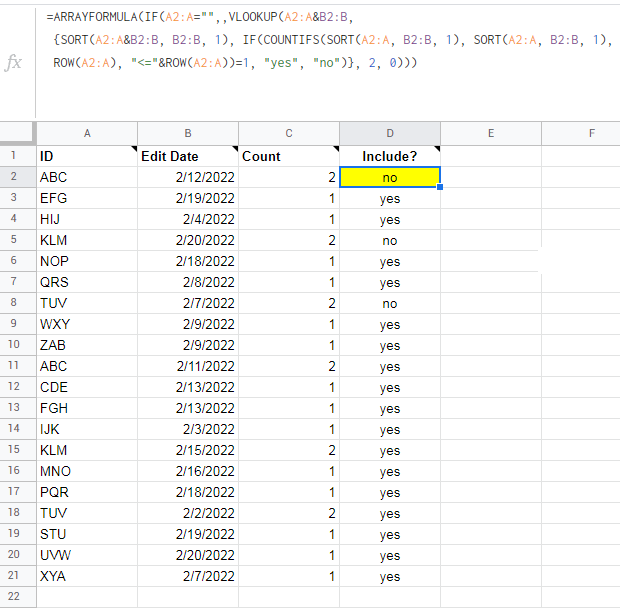This screenshot has height=608, width=620.
Task: Select the 'HIJ' cell
Action: click(87, 219)
